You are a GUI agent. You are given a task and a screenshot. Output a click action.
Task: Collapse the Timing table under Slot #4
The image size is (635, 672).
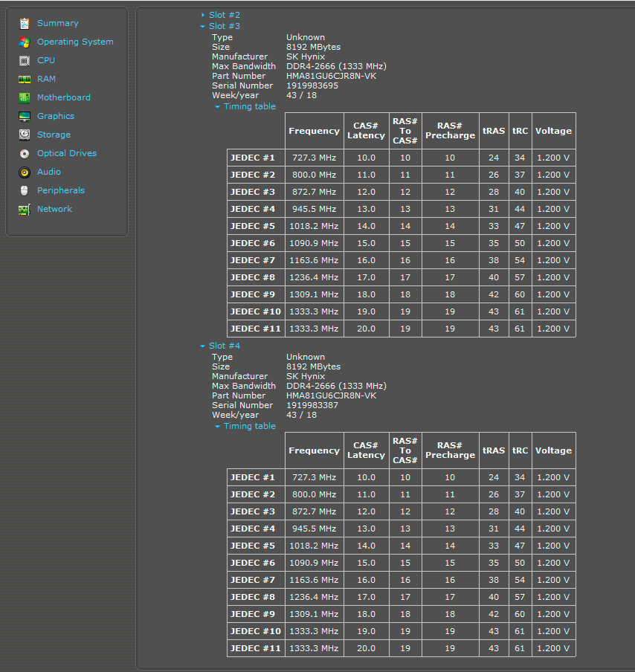pos(249,426)
